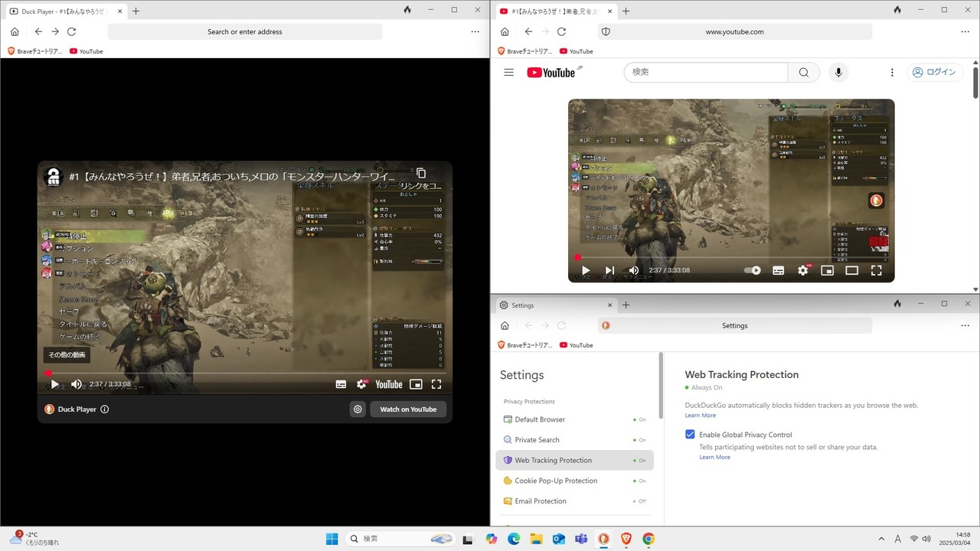The image size is (980, 551).
Task: Open YouTube hamburger guide menu
Action: [508, 72]
